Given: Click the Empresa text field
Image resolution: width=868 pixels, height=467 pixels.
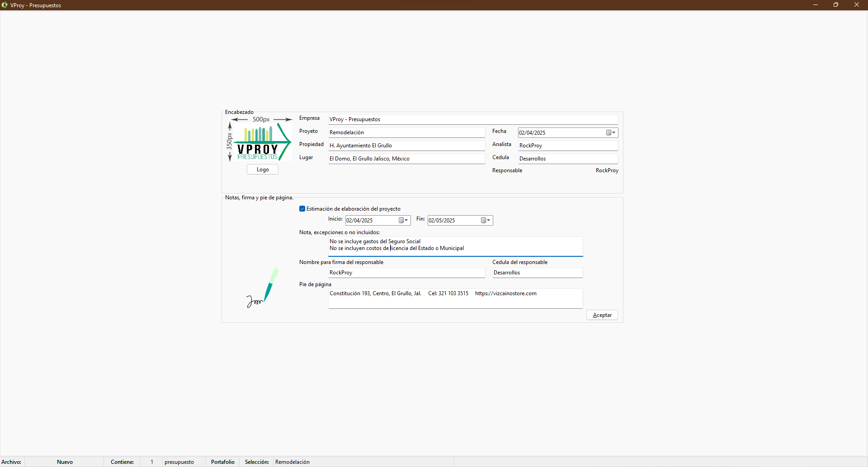Looking at the screenshot, I should (472, 119).
